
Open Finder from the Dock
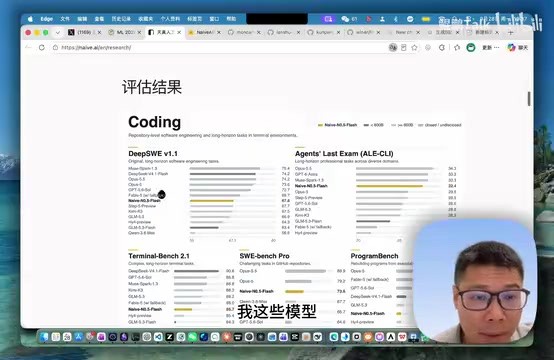[x=44, y=337]
